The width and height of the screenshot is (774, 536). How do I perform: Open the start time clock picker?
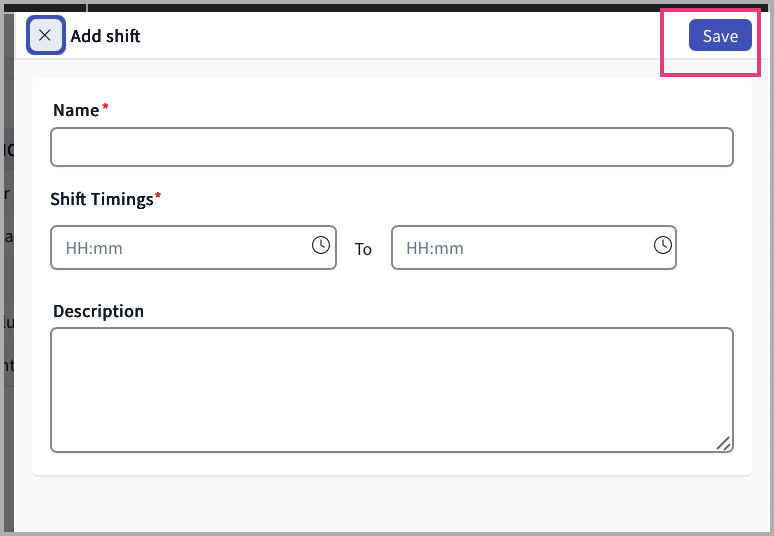pos(321,245)
